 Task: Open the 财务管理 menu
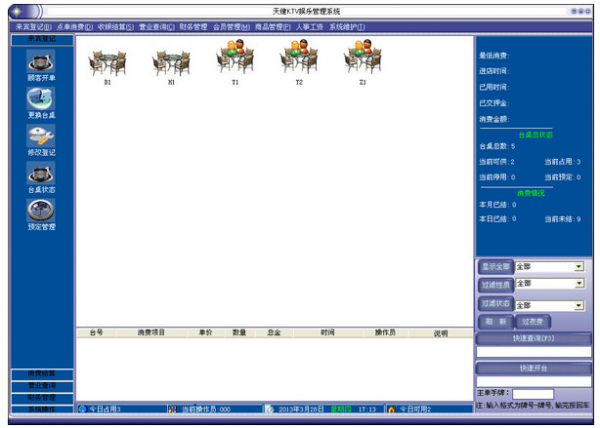click(193, 27)
